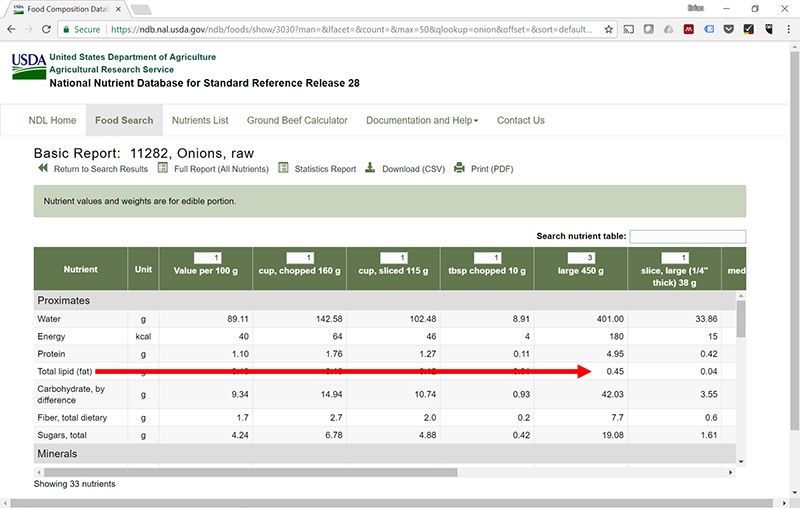Click quantity box for cup, sliced 115 g
This screenshot has height=508, width=800.
coord(393,258)
